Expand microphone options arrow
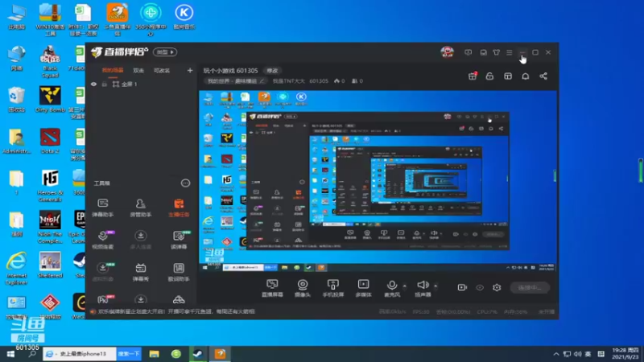The image size is (644, 362). point(405,286)
